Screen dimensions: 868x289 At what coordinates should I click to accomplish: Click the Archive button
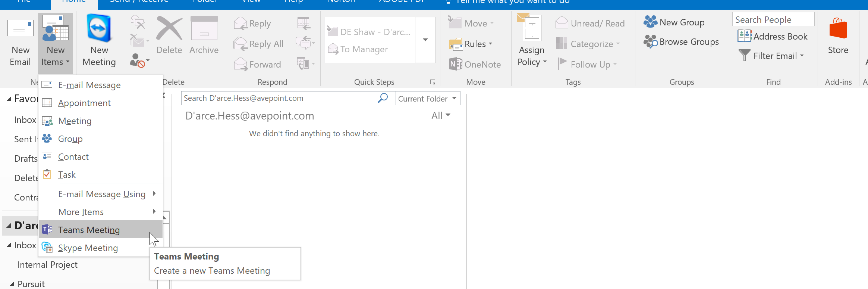(204, 36)
